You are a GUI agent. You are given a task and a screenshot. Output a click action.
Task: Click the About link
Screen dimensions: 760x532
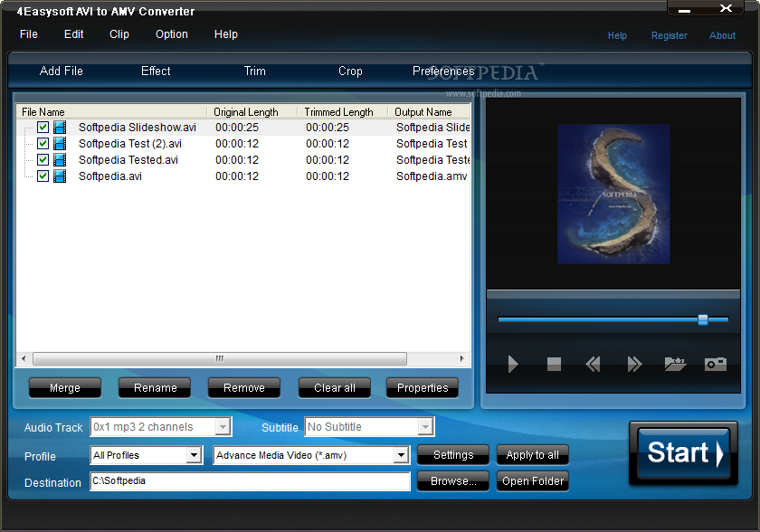(x=722, y=35)
